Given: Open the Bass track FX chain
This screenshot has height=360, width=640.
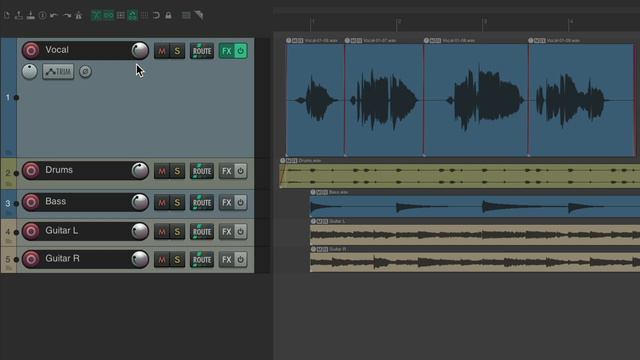Looking at the screenshot, I should 227,202.
